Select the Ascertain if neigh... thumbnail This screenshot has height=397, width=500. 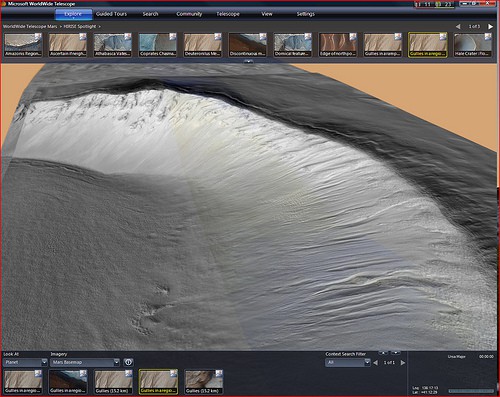pyautogui.click(x=68, y=45)
